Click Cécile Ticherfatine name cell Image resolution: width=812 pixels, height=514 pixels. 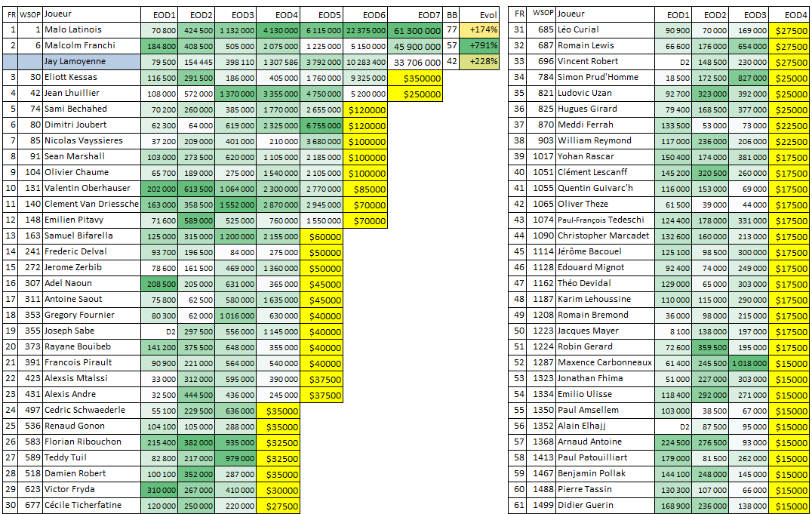coord(91,506)
